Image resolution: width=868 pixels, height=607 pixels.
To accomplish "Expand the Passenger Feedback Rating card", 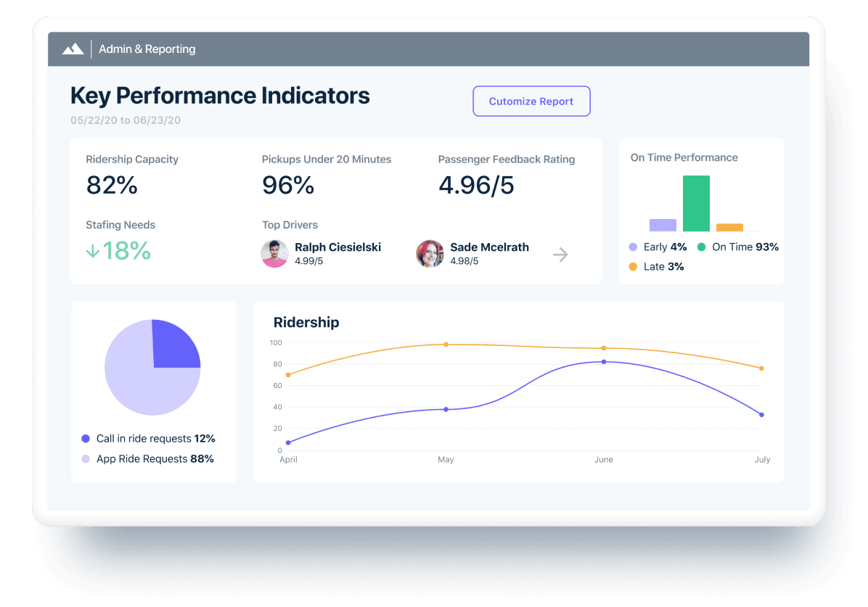I will click(507, 160).
